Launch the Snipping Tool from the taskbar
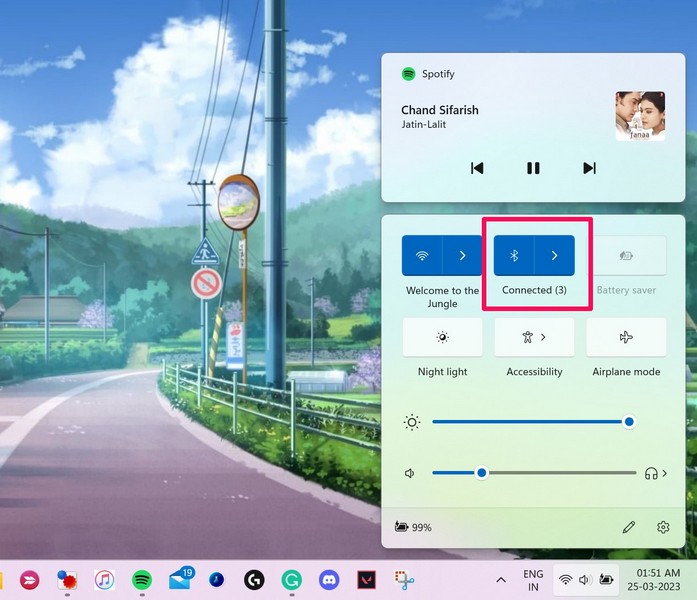This screenshot has width=697, height=600. click(403, 579)
